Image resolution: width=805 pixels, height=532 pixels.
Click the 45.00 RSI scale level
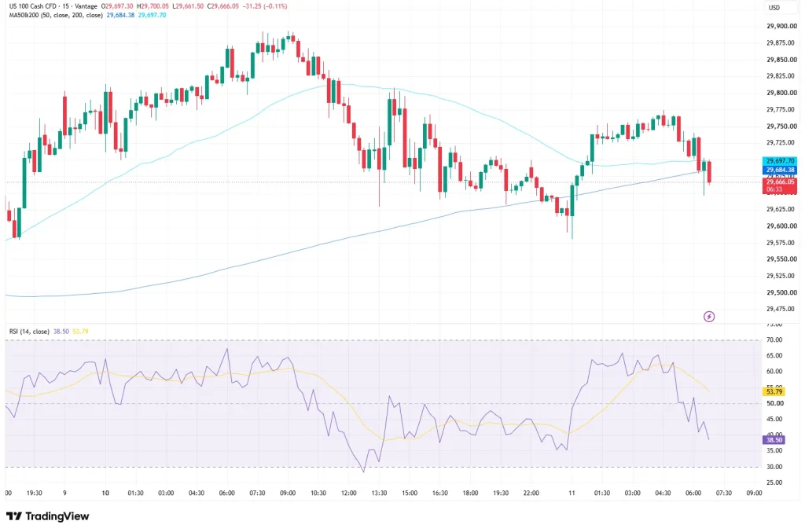point(774,419)
